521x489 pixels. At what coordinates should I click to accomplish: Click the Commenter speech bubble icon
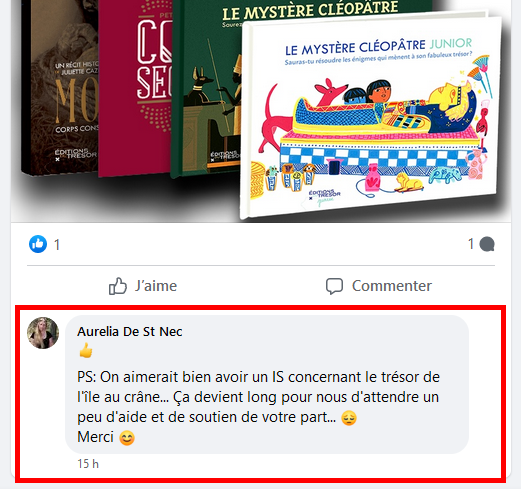pos(334,286)
